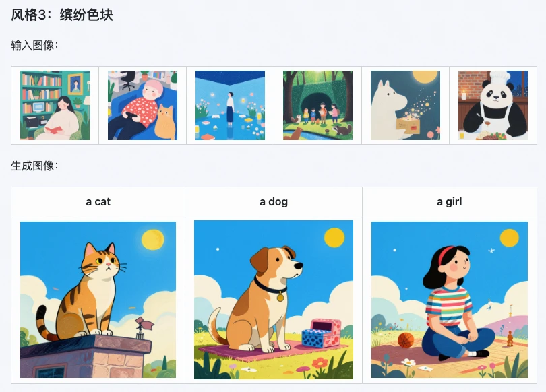Screen dimensions: 546x392
Task: Click the 生成图像 label
Action: [34, 166]
